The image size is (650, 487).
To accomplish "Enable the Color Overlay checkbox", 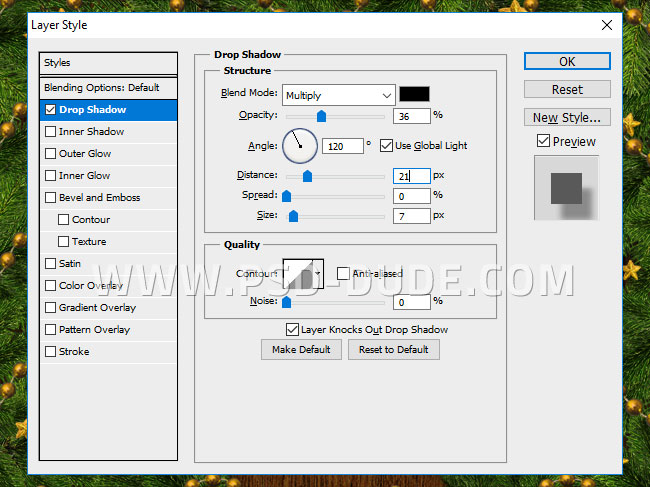I will click(51, 286).
